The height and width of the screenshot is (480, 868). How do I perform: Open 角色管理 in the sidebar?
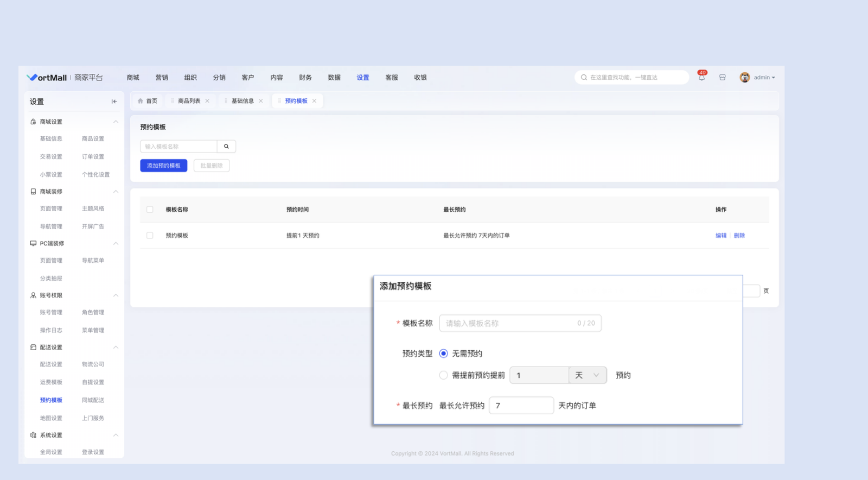click(x=93, y=313)
